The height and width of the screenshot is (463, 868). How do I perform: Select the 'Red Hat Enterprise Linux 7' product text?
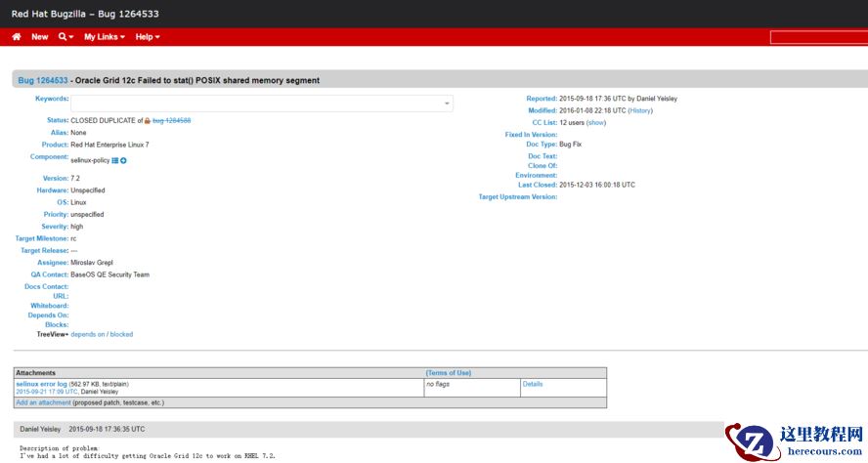pos(109,145)
